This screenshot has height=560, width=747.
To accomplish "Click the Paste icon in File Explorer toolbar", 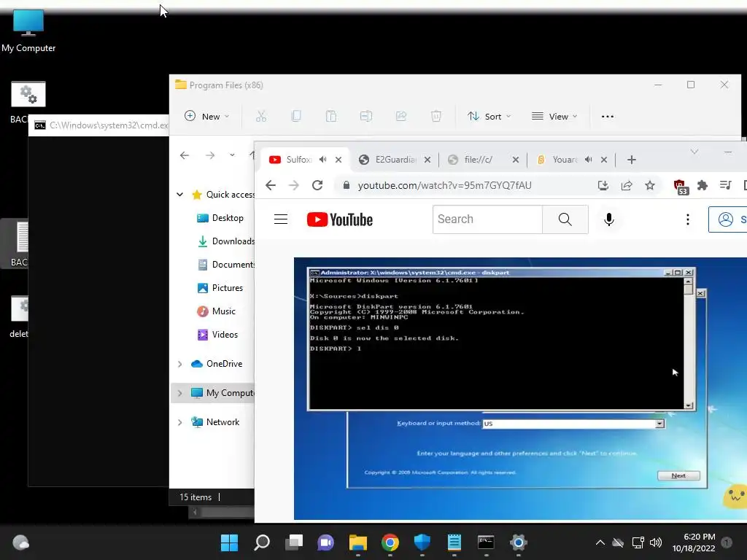I will coord(331,116).
